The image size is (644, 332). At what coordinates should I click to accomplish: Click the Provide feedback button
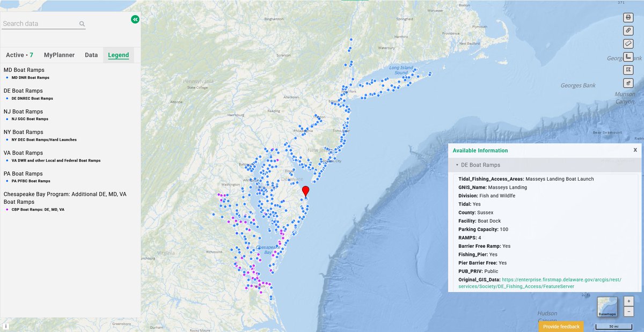click(x=561, y=326)
